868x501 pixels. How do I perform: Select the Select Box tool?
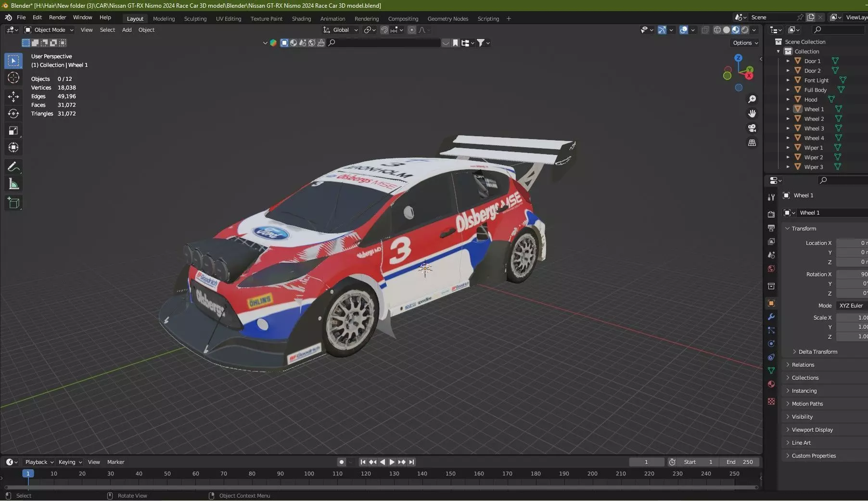click(x=13, y=61)
